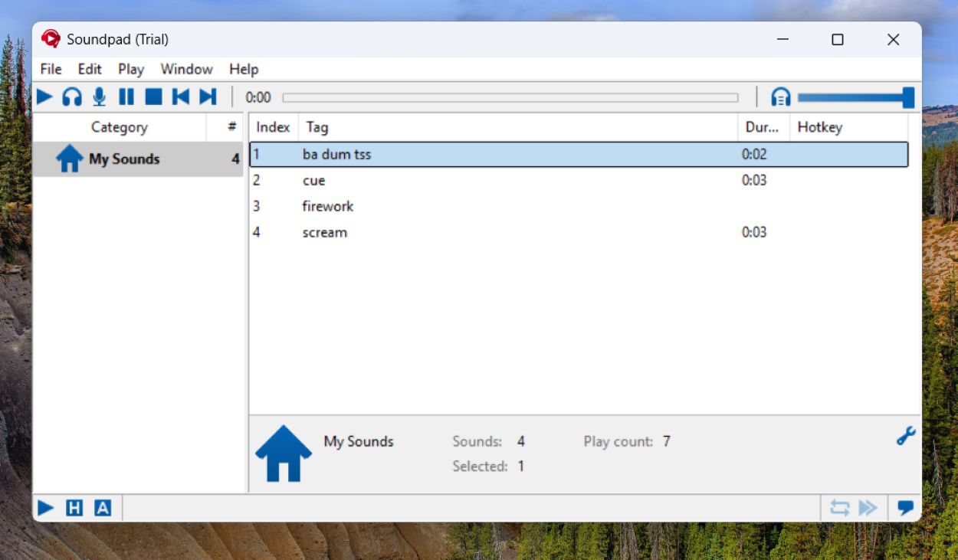Select the firework sound row
The width and height of the screenshot is (958, 560).
[328, 206]
